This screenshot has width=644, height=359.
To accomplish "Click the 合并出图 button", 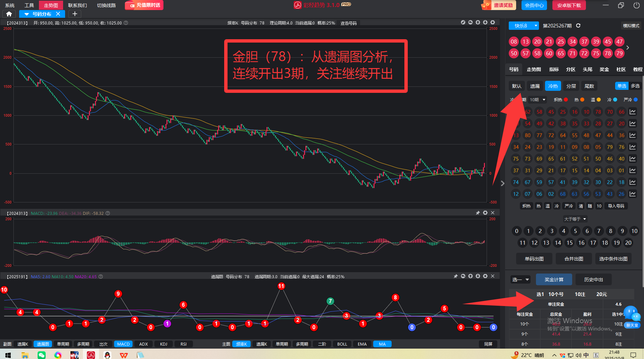I will click(574, 259).
